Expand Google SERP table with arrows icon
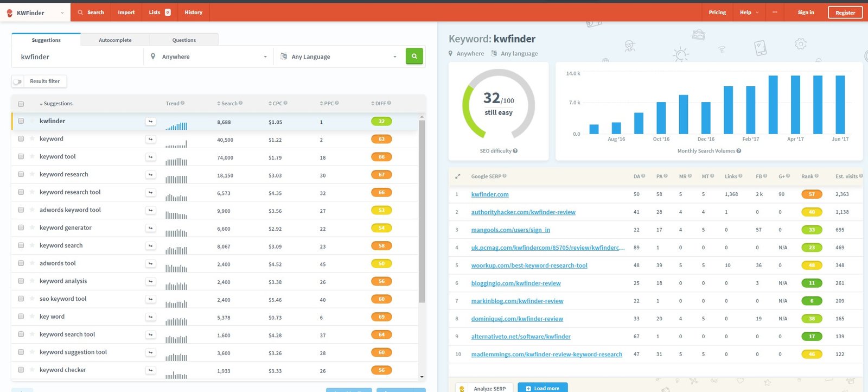Viewport: 868px width, 392px height. click(x=457, y=176)
